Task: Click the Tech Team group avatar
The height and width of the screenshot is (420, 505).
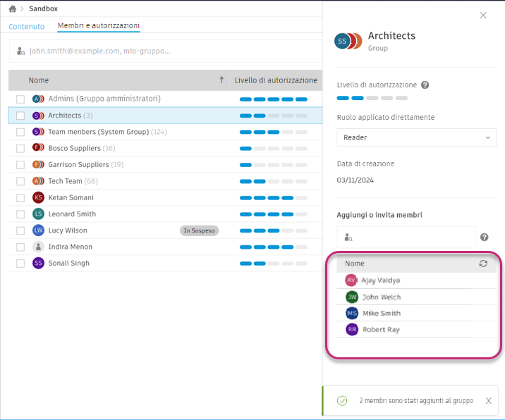Action: pos(38,181)
